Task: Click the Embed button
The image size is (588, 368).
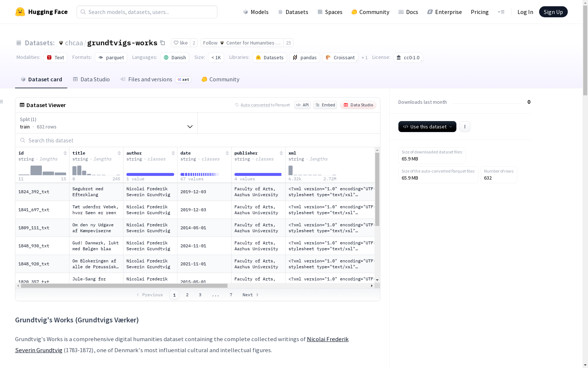Action: point(325,105)
